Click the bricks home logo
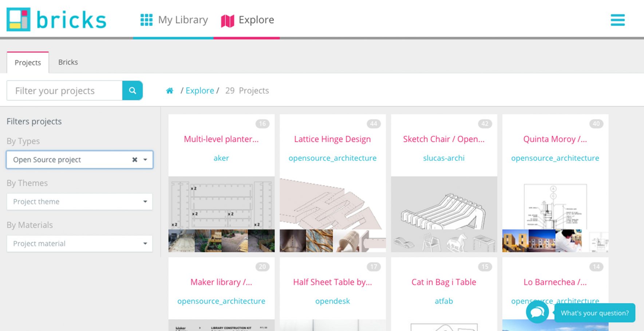This screenshot has width=644, height=331. [x=56, y=20]
